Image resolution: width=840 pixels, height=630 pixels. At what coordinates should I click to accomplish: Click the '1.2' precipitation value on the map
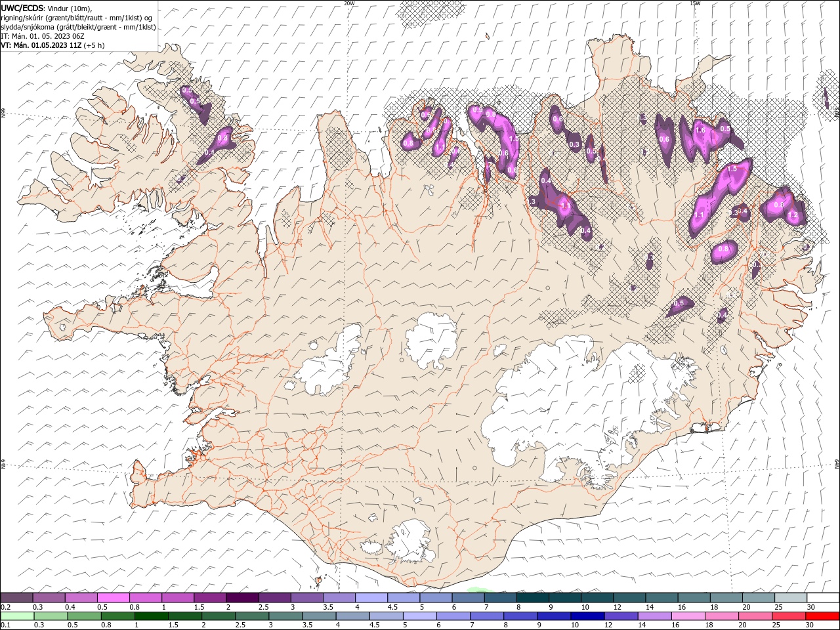(x=793, y=215)
